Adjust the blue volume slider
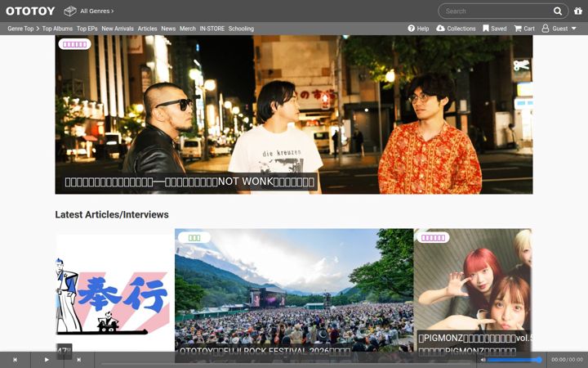 coord(514,360)
